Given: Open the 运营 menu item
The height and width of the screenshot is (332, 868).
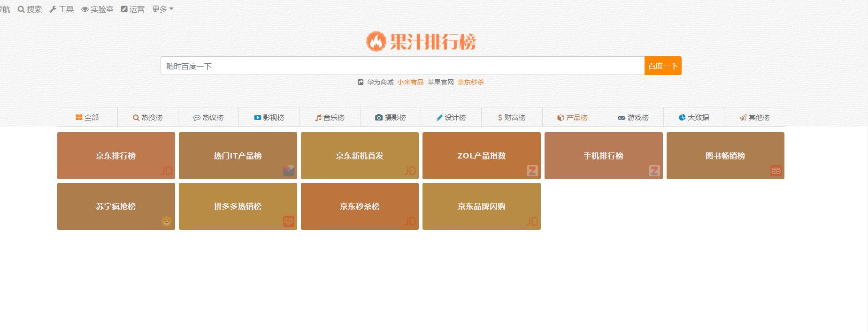Looking at the screenshot, I should coord(133,9).
